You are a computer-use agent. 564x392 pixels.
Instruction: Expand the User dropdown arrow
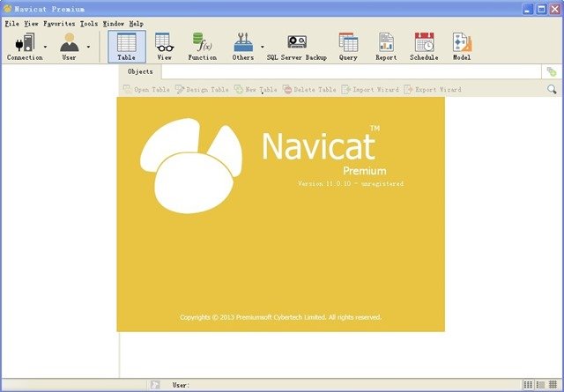coord(88,47)
